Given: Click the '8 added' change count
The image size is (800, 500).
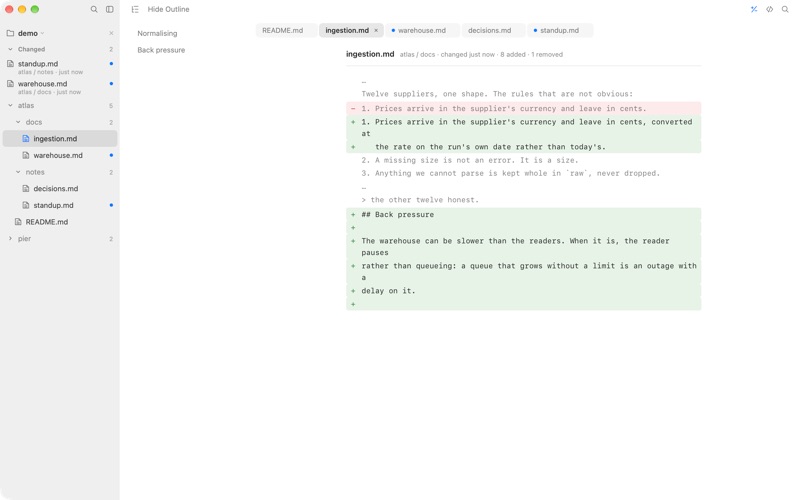Looking at the screenshot, I should click(x=513, y=55).
